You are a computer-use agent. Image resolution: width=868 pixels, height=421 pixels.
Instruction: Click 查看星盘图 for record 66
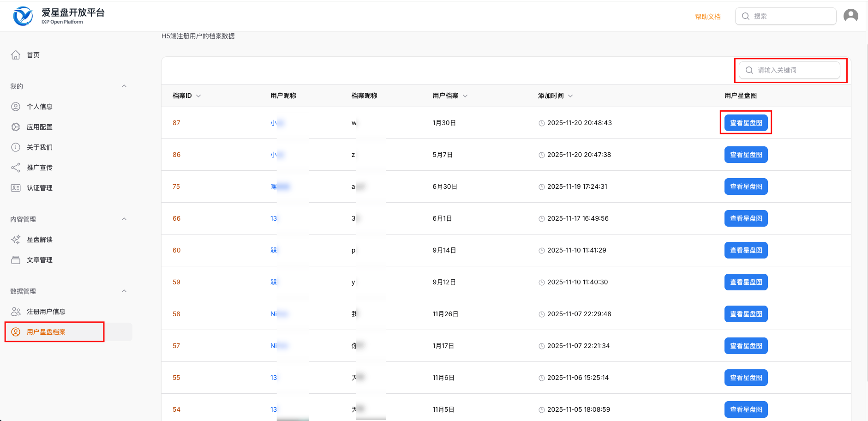click(x=746, y=218)
